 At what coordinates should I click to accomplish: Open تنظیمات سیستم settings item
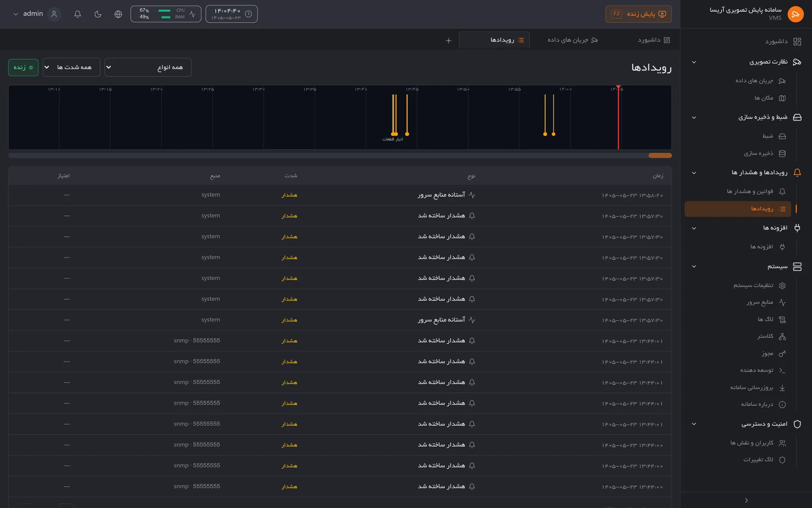point(759,285)
